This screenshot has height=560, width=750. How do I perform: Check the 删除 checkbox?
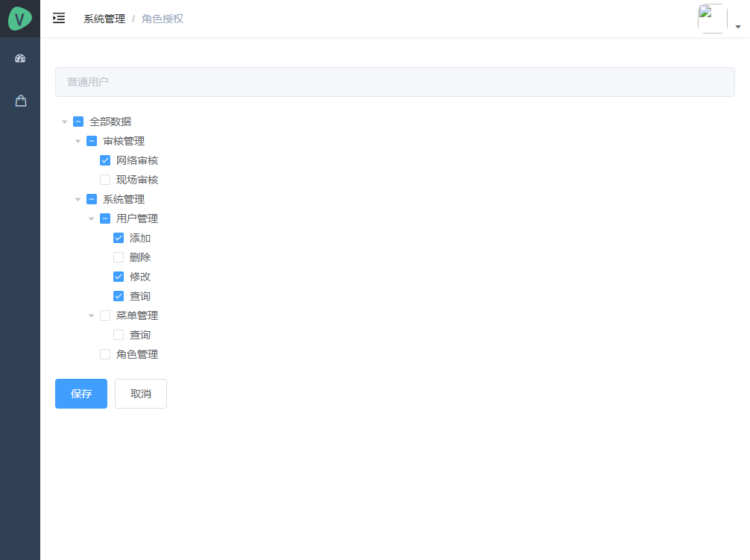(119, 257)
